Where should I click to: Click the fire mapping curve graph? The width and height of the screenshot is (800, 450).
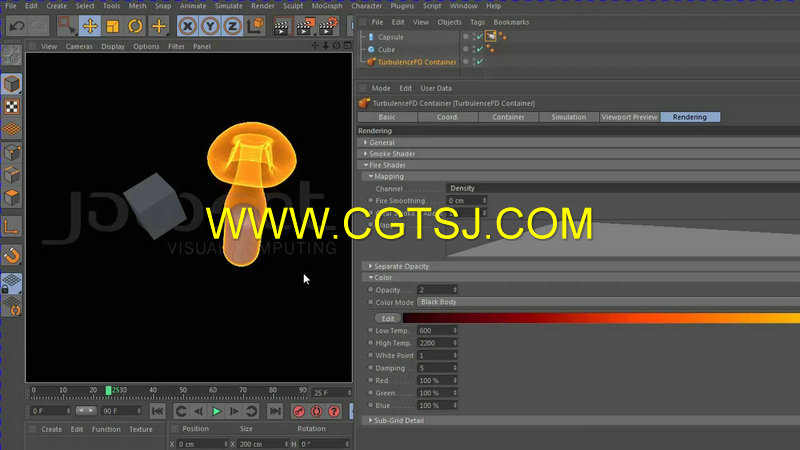coord(623,239)
